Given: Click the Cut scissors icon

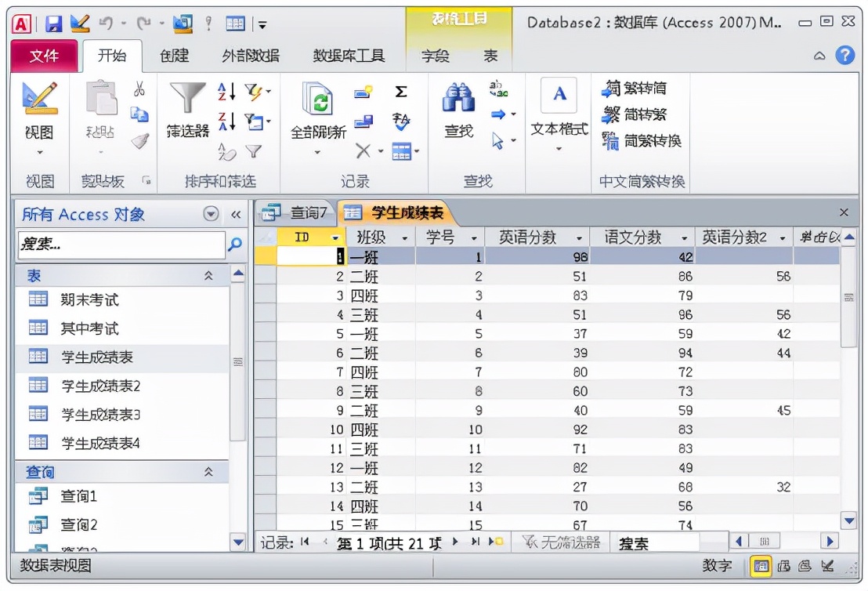Looking at the screenshot, I should [x=139, y=89].
